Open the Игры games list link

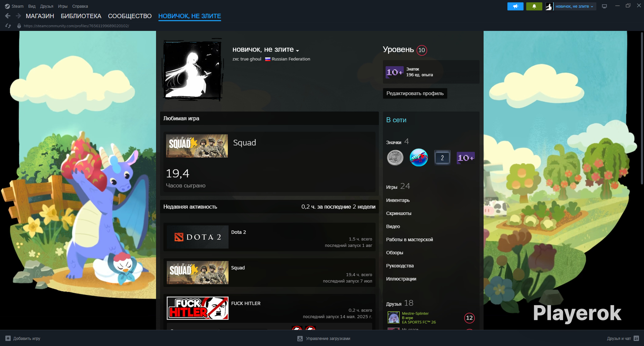pyautogui.click(x=392, y=187)
